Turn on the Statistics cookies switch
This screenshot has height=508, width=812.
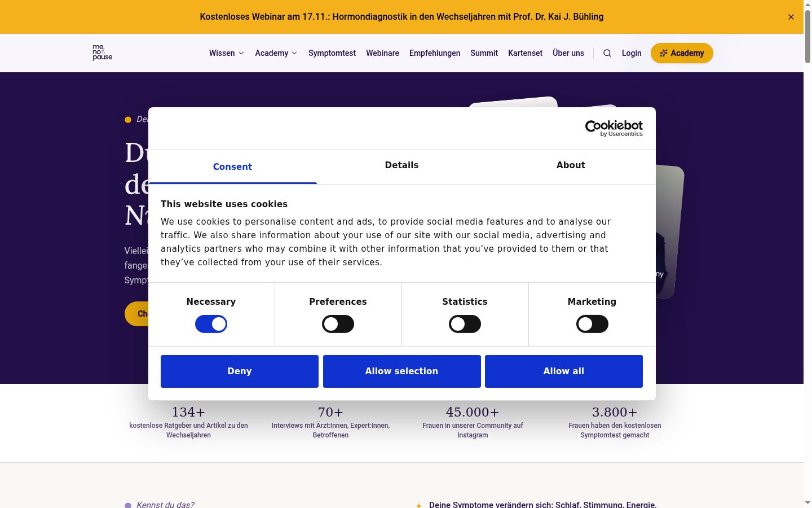click(465, 324)
